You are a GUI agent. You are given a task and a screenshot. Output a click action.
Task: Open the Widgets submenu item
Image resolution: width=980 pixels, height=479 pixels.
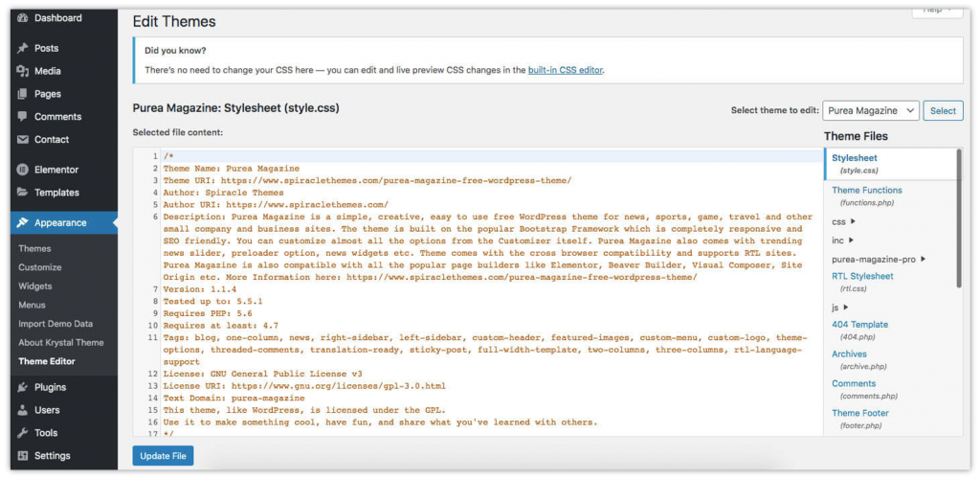[35, 285]
